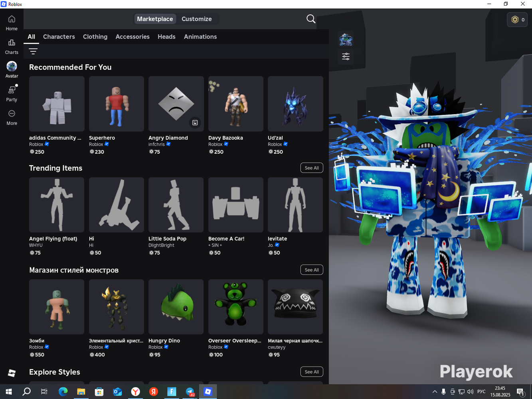Open File Explorer from taskbar

click(x=81, y=392)
